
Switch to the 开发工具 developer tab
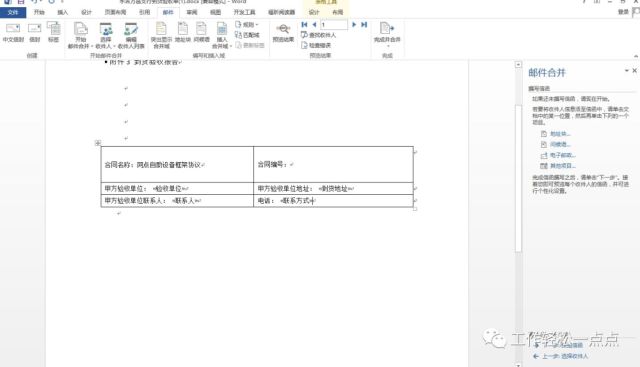pyautogui.click(x=244, y=12)
